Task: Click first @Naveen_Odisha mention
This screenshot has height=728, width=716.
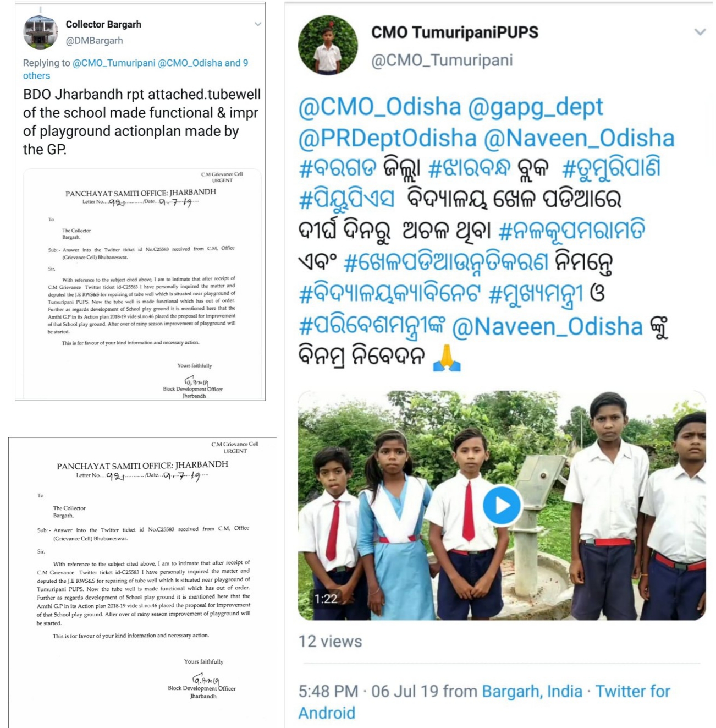Action: tap(579, 138)
